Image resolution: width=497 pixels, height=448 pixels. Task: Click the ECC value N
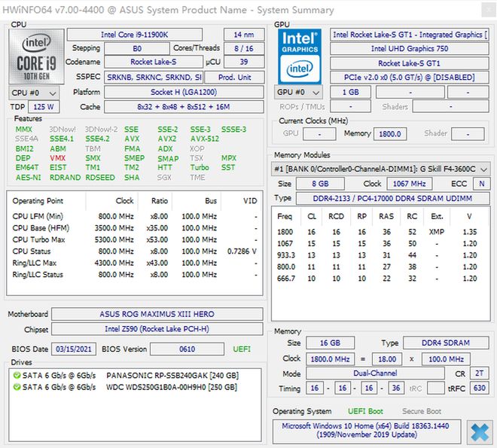click(481, 184)
